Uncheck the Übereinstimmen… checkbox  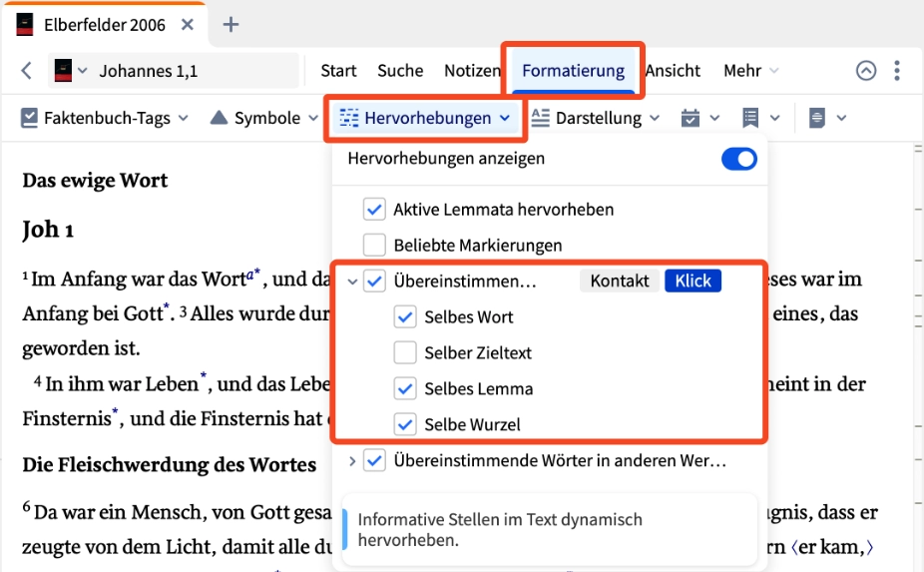click(x=374, y=282)
